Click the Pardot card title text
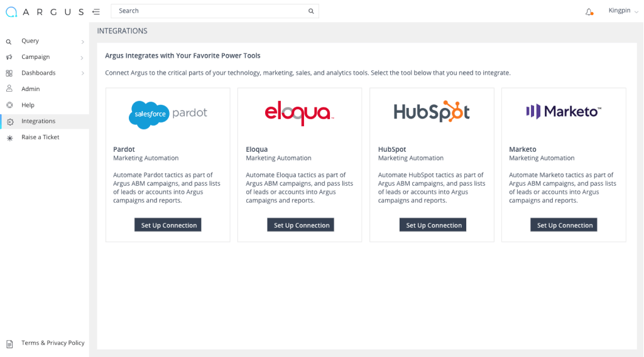Viewport: 644px width, 357px height. pos(124,149)
